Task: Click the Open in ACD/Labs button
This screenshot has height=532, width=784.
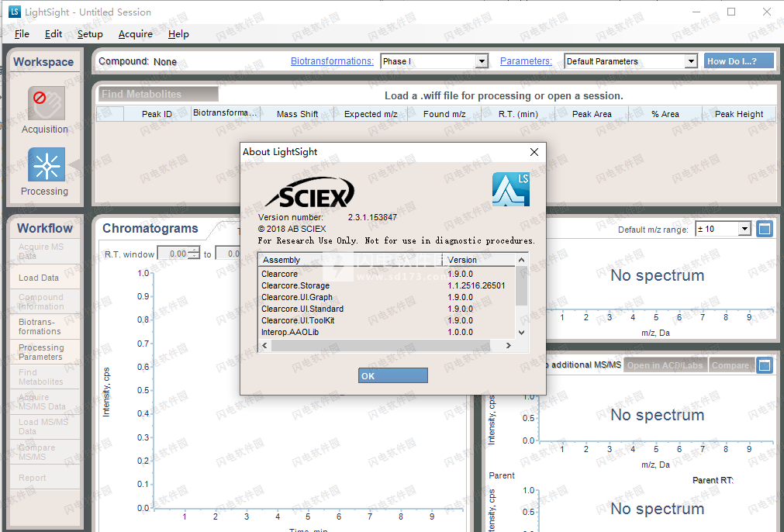Action: [665, 365]
